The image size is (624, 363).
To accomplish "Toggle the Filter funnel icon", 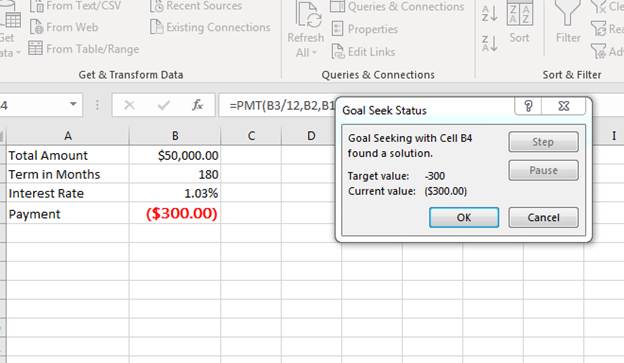I will [567, 13].
